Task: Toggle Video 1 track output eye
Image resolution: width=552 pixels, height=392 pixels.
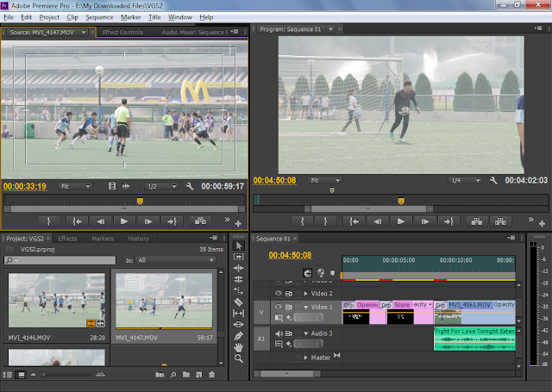Action: [278, 307]
